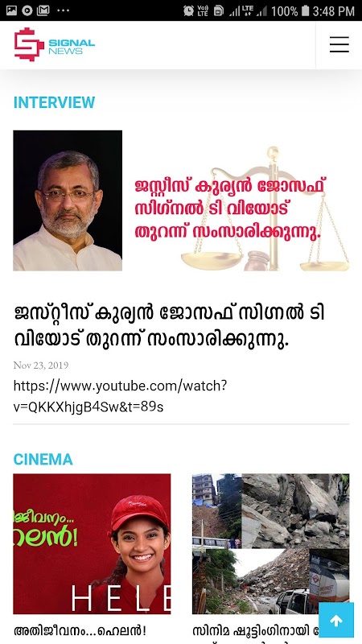Screen dimensions: 362x644
Task: Tap the Signal News logo
Action: point(54,44)
